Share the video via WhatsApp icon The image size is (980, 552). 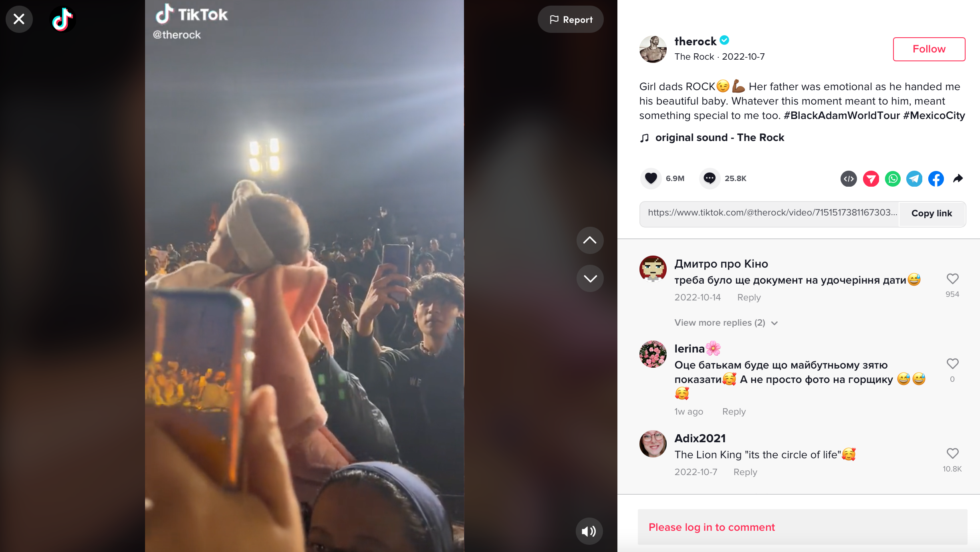893,179
